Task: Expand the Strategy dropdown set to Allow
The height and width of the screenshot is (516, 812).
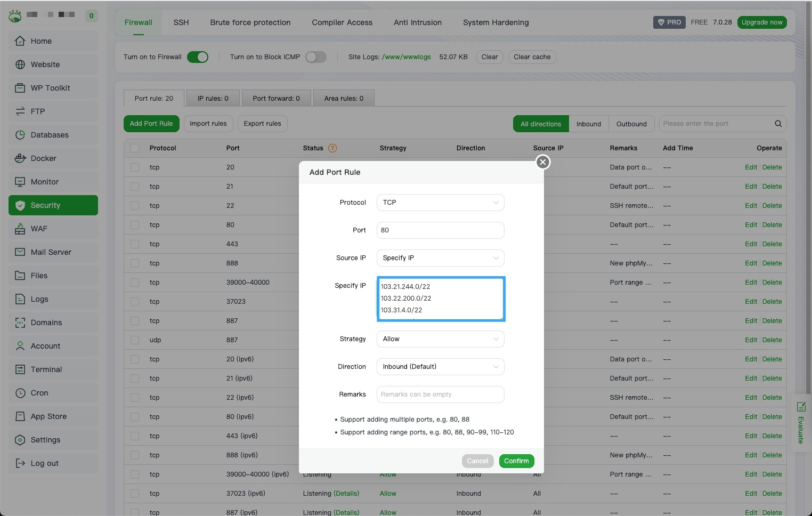Action: pos(440,339)
